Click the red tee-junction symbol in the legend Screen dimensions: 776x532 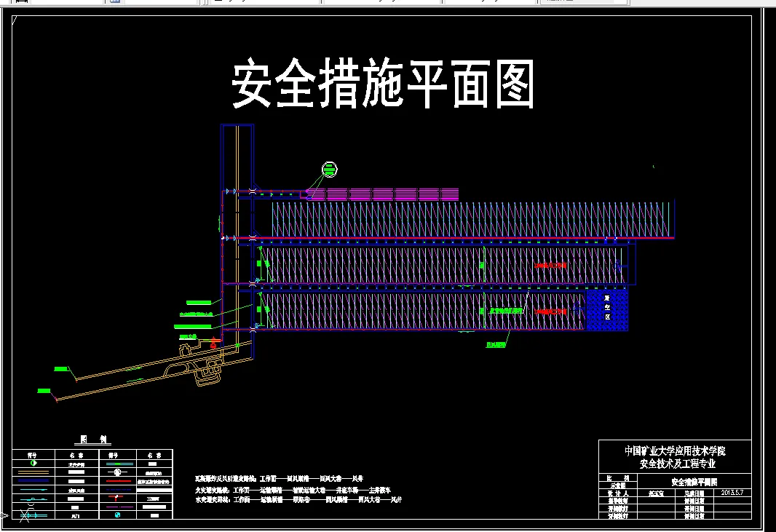(x=116, y=498)
